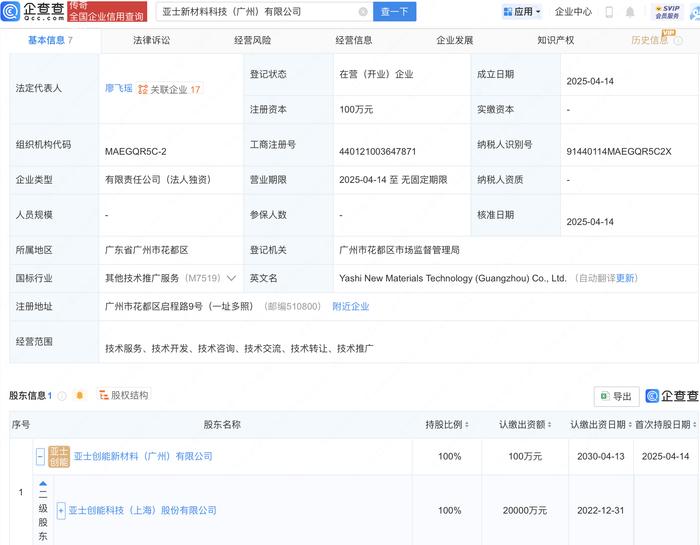Image resolution: width=700 pixels, height=545 pixels.
Task: Switch to 知识产权 tab
Action: pyautogui.click(x=556, y=41)
